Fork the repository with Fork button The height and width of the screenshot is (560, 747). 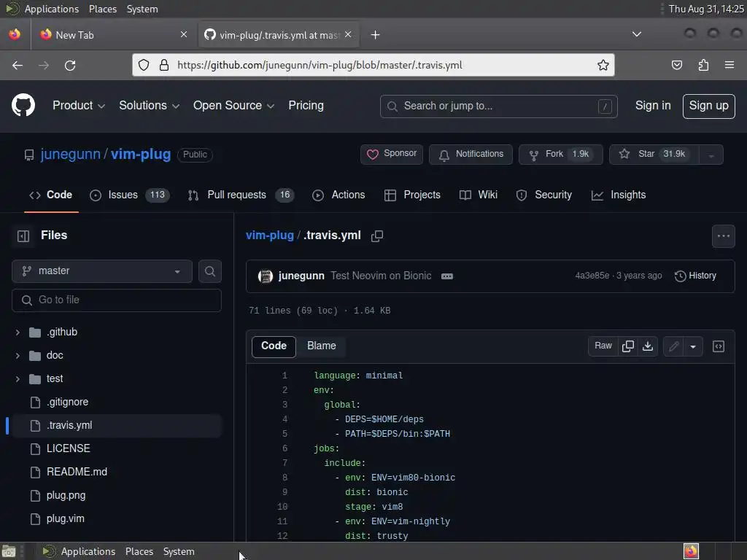point(560,155)
